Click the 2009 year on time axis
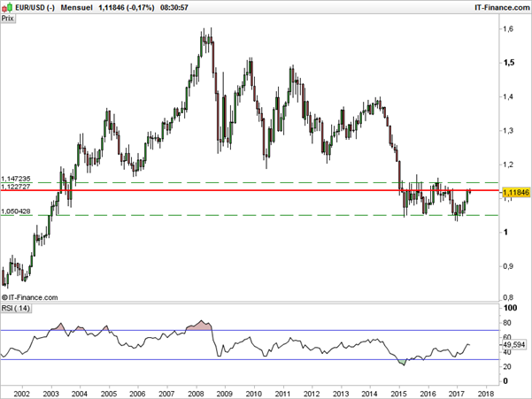 click(225, 394)
